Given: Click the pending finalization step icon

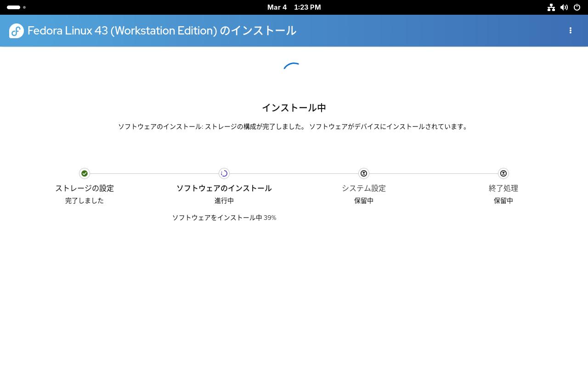Looking at the screenshot, I should click(x=503, y=173).
